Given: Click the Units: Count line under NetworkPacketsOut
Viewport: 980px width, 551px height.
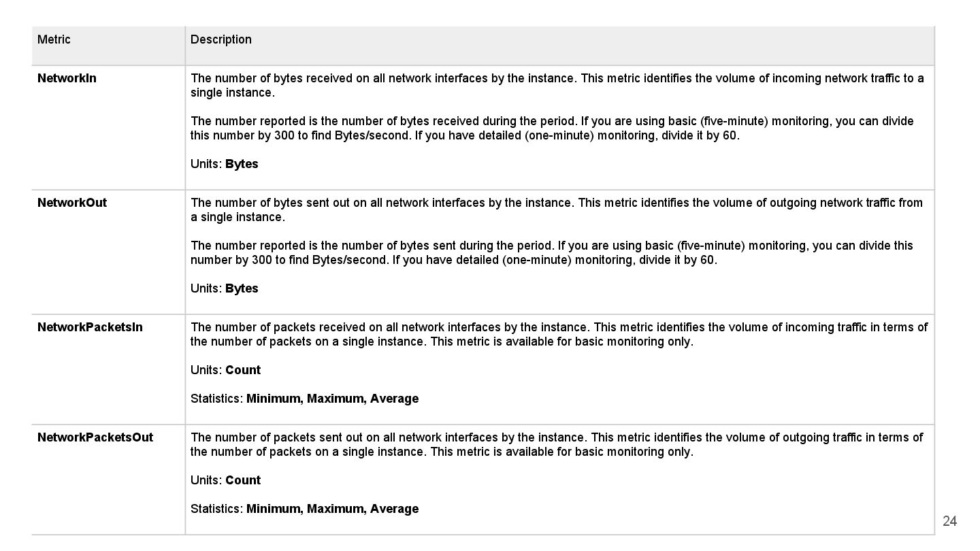Looking at the screenshot, I should 226,480.
